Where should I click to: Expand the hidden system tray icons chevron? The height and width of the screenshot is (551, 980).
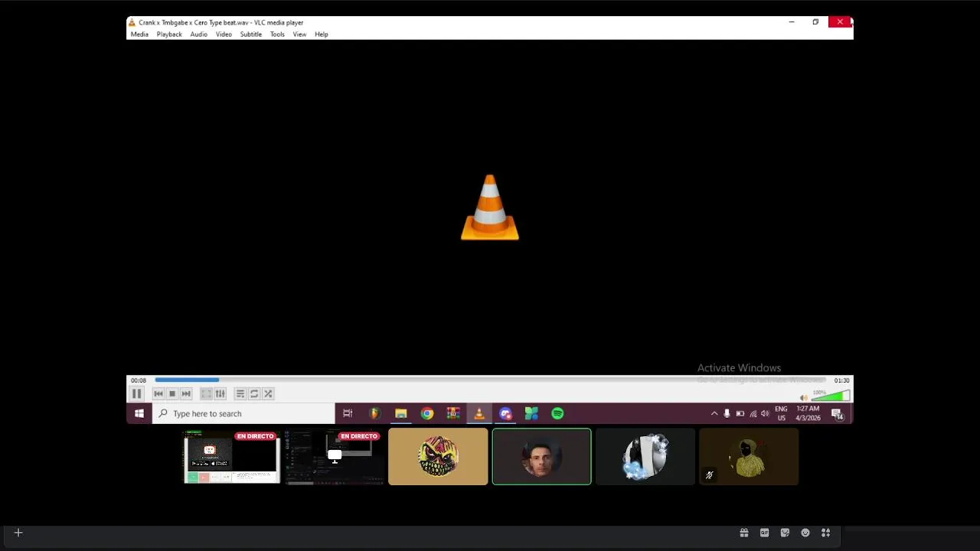click(714, 414)
